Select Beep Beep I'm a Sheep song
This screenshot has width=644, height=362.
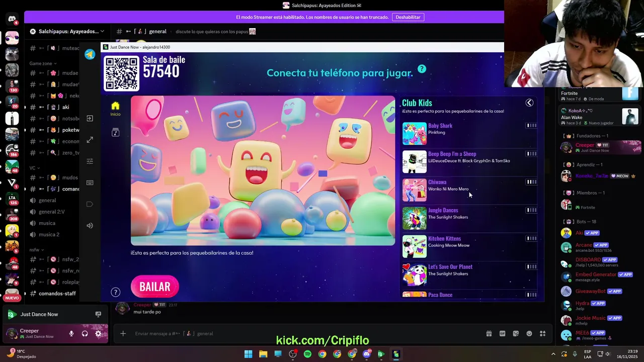click(x=469, y=161)
